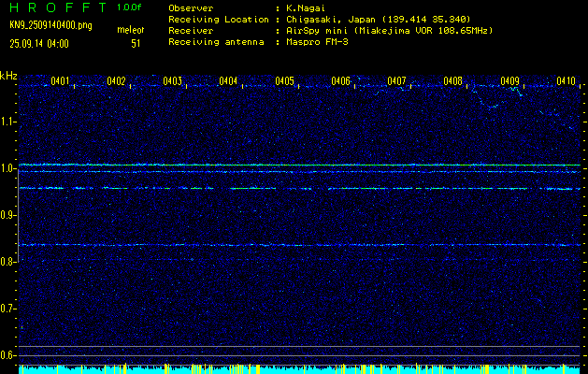
Task: Click the 0409 time marker
Action: click(x=510, y=80)
